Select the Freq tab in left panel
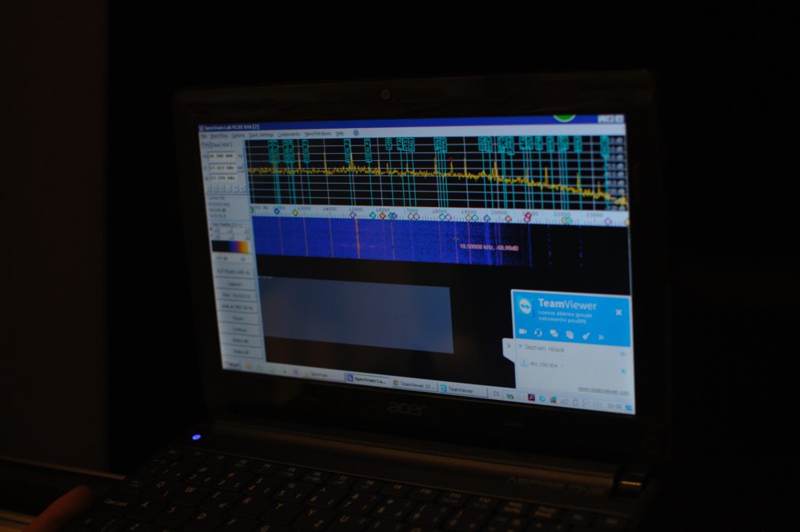 click(x=205, y=145)
